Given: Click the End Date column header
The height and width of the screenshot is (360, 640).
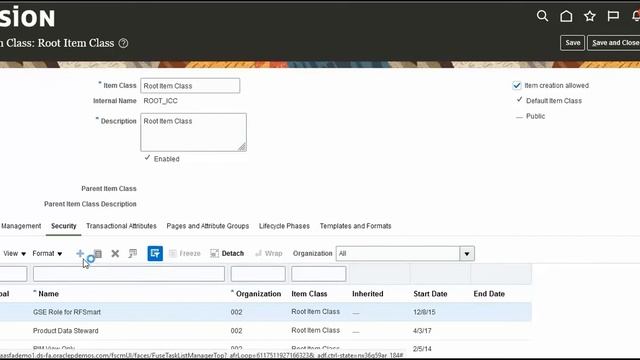Looking at the screenshot, I should pyautogui.click(x=489, y=294).
